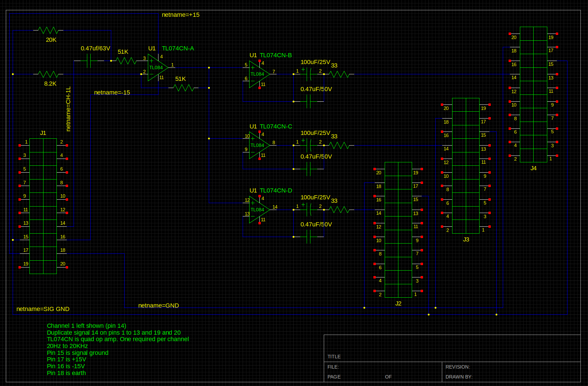The height and width of the screenshot is (386, 588).
Task: Click note 'Pin 18 is earth'
Action: [x=66, y=373]
